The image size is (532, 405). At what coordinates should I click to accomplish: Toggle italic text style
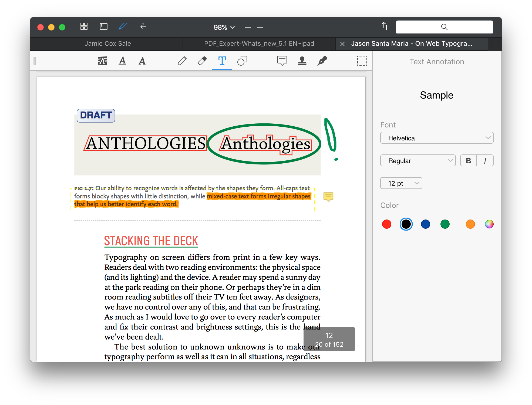[x=485, y=161]
